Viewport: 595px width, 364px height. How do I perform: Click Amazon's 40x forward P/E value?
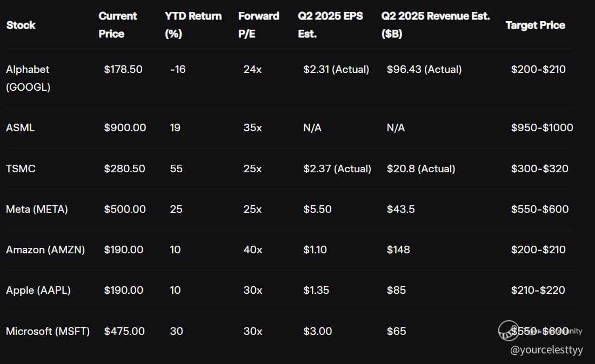(253, 250)
